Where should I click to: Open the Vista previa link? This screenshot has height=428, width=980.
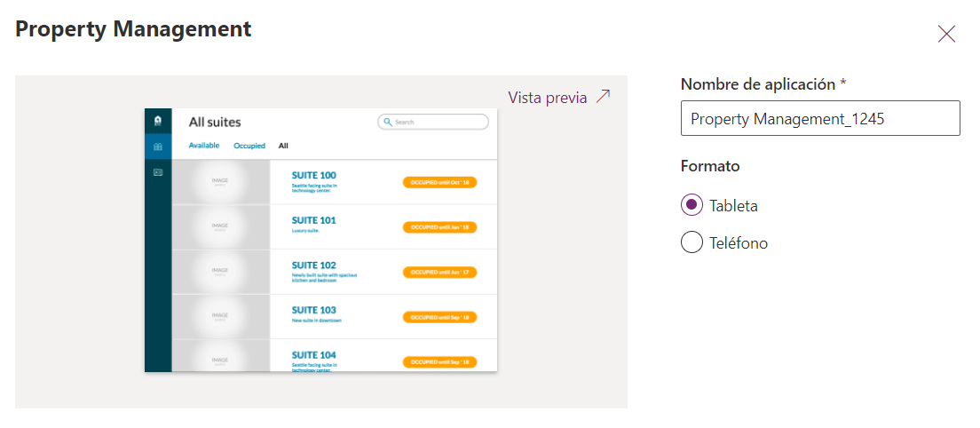tap(548, 98)
